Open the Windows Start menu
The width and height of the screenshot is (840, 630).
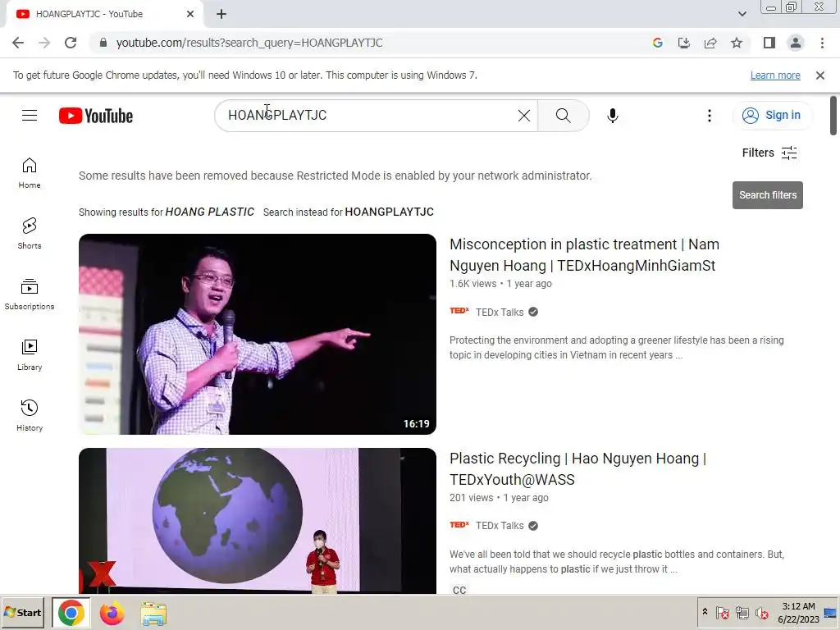(22, 612)
